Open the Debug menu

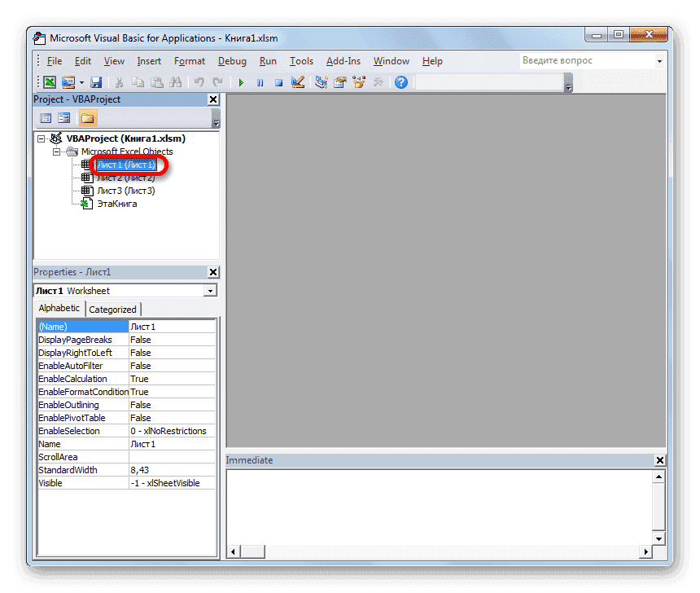[232, 60]
